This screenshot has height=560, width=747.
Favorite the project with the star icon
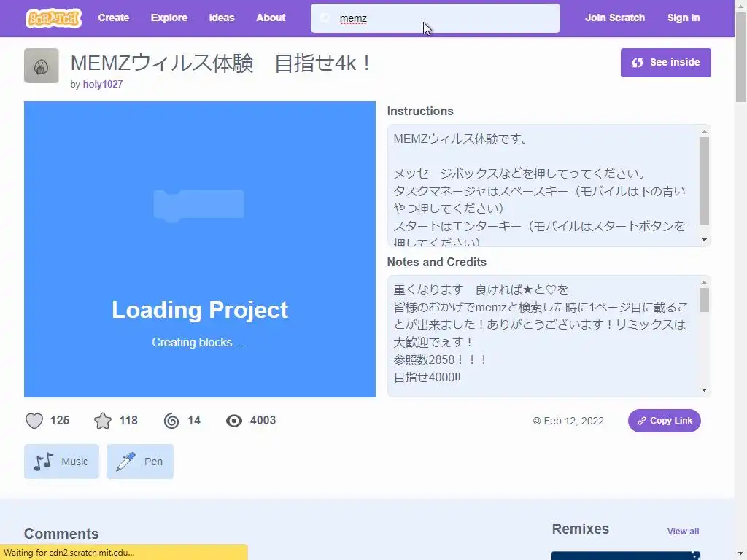102,421
